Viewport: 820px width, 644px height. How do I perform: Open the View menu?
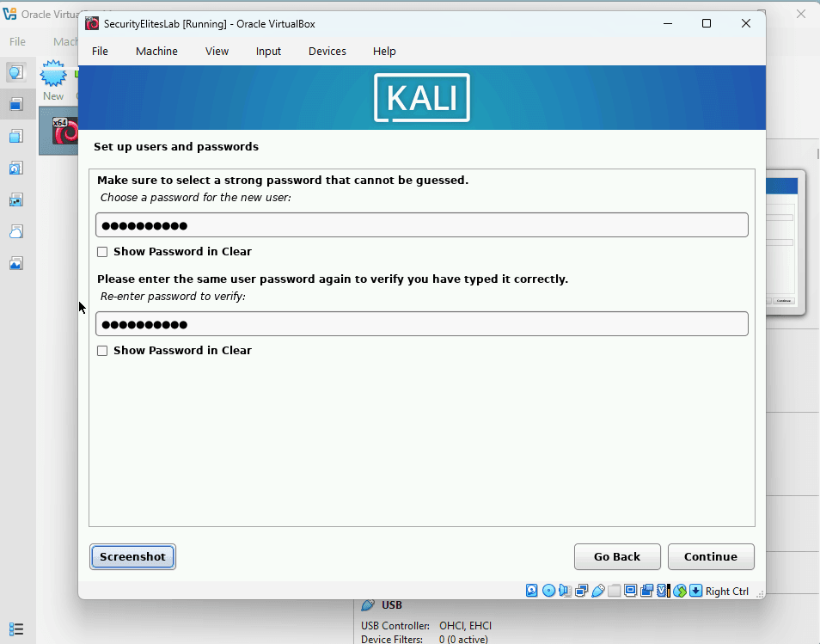(x=217, y=51)
